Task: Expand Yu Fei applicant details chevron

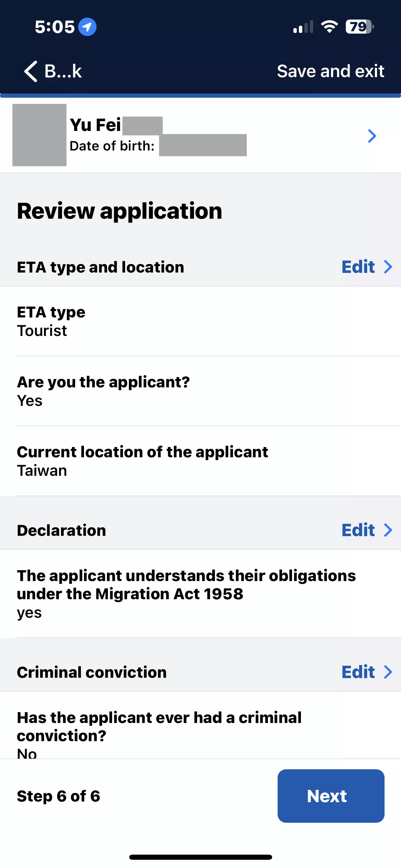Action: tap(372, 136)
